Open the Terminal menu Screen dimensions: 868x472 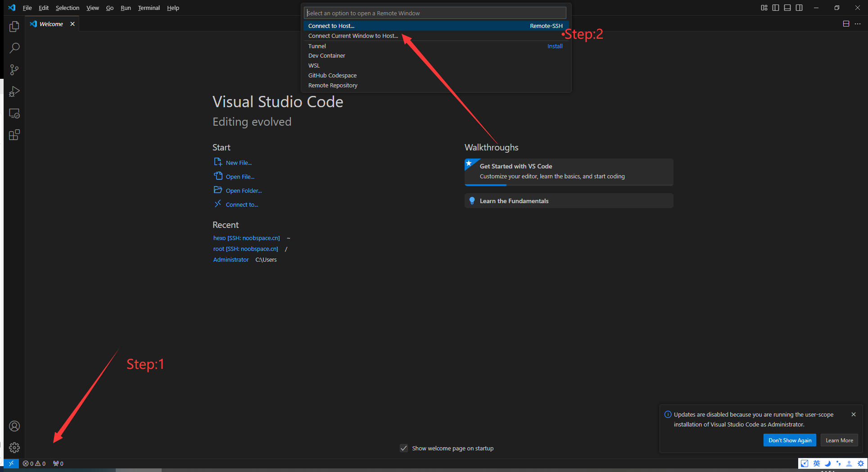coord(149,8)
